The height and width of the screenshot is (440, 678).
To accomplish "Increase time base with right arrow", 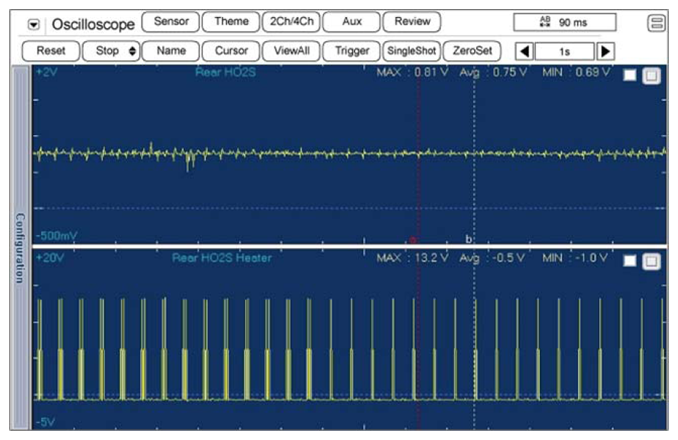I will [x=605, y=50].
